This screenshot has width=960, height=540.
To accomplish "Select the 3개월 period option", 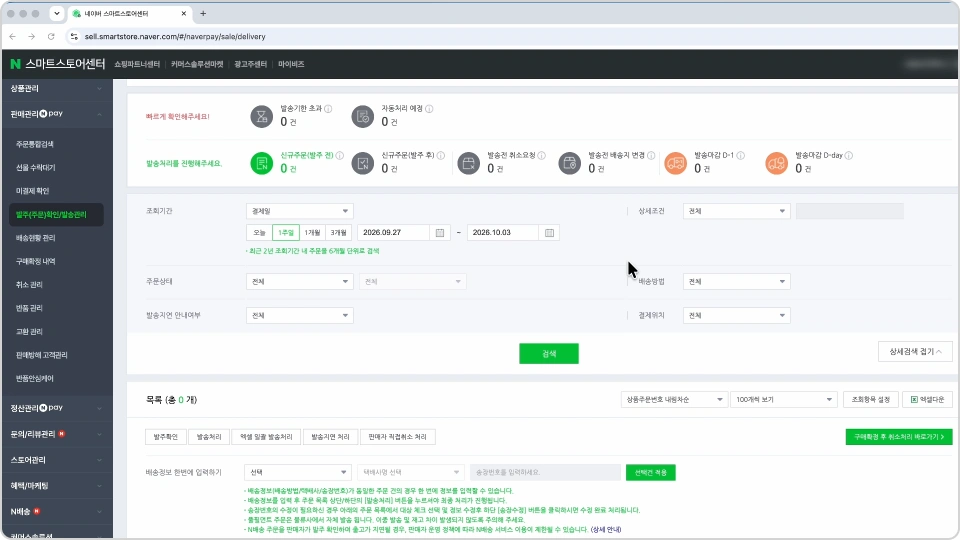I will pyautogui.click(x=339, y=233).
